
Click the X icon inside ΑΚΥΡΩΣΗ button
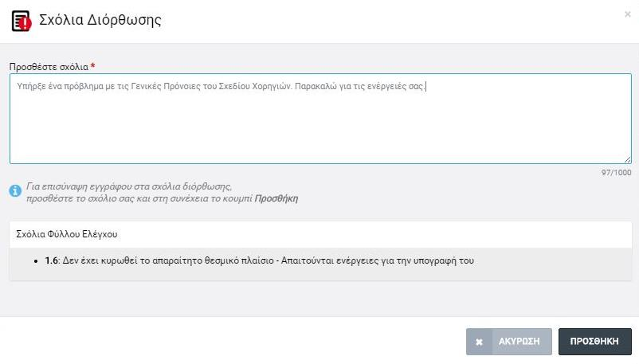coord(480,342)
